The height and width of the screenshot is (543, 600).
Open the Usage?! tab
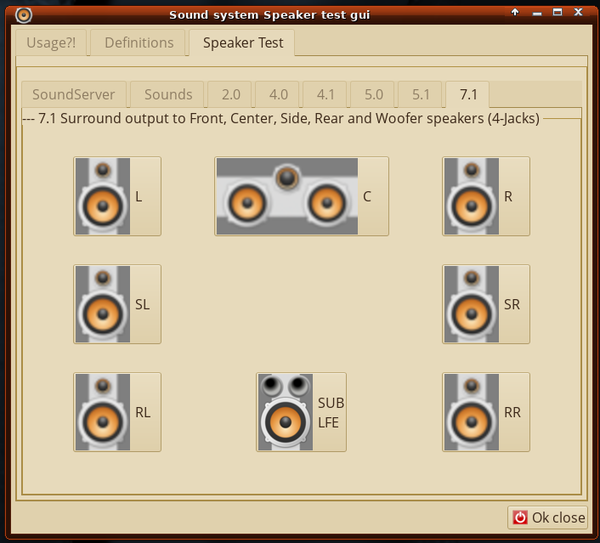point(51,43)
